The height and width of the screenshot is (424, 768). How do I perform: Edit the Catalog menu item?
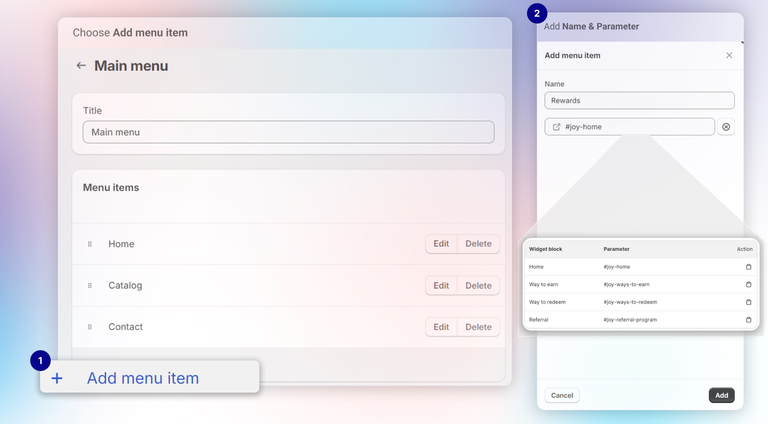click(441, 286)
